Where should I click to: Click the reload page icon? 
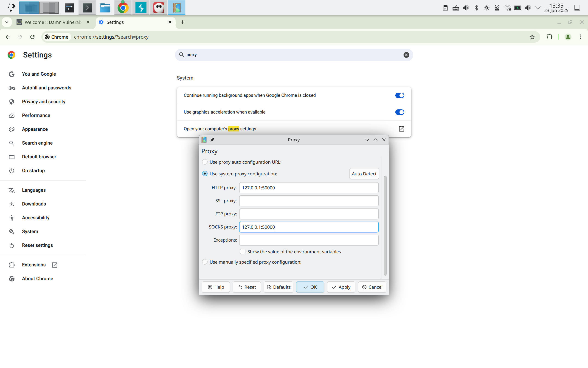click(32, 37)
